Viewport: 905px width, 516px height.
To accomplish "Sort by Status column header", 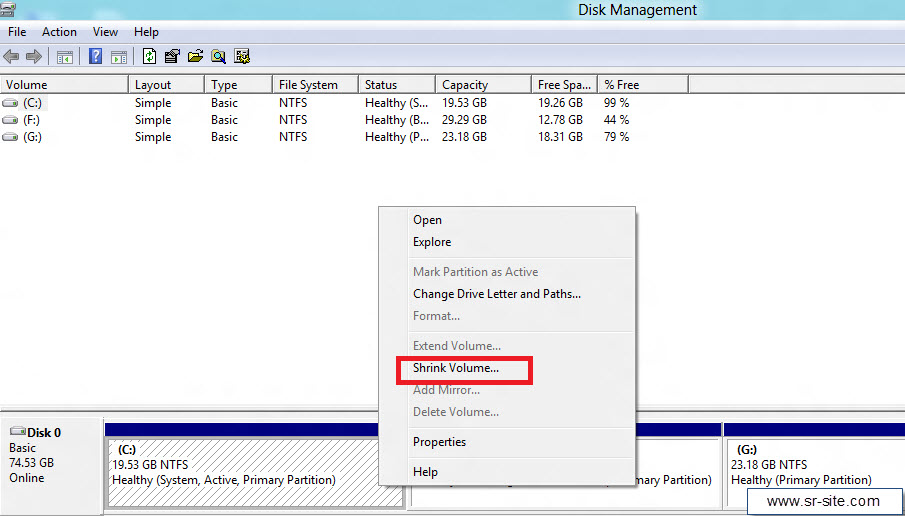I will [397, 85].
